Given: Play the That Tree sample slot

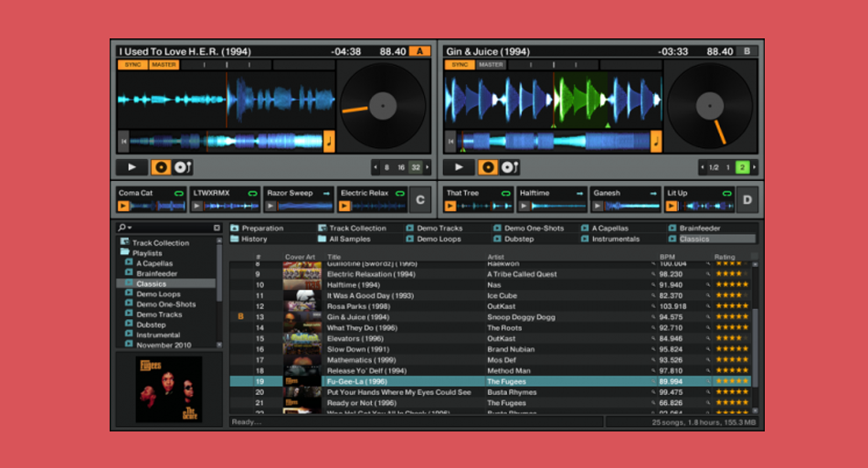Looking at the screenshot, I should pos(450,206).
